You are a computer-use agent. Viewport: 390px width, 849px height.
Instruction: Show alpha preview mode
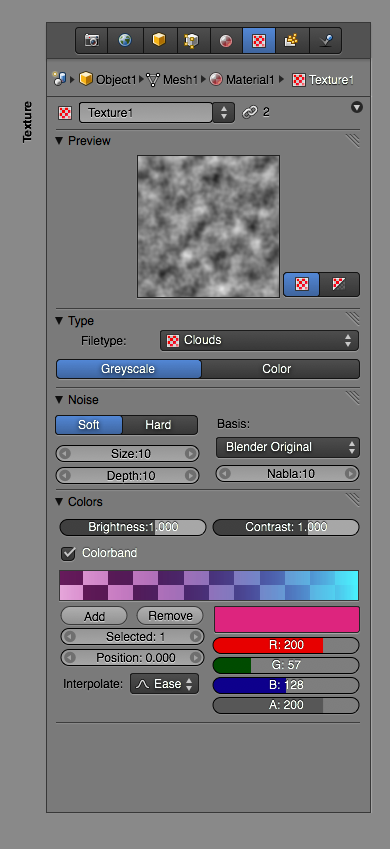[x=340, y=284]
